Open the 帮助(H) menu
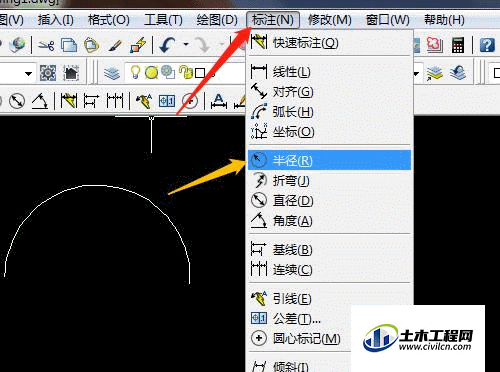Image resolution: width=500 pixels, height=372 pixels. click(444, 20)
